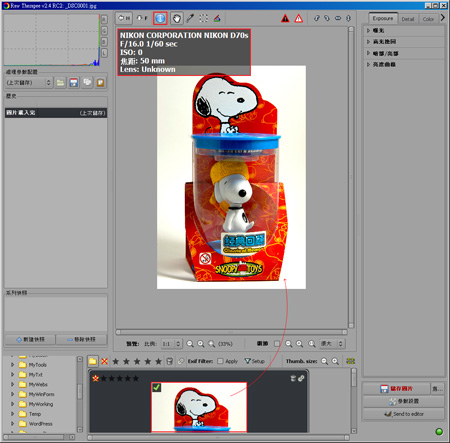Flip the image horizontally

[x=338, y=18]
